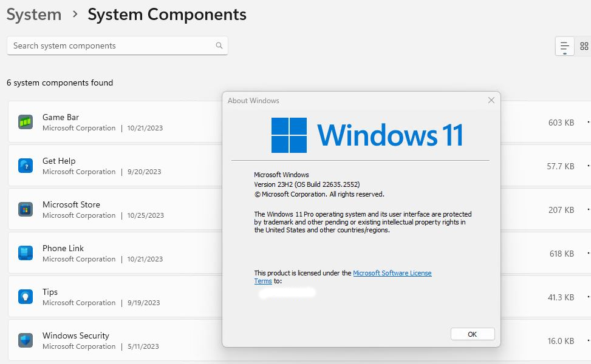Viewport: 591px width, 364px height.
Task: Click the search magnifier icon
Action: [x=219, y=45]
